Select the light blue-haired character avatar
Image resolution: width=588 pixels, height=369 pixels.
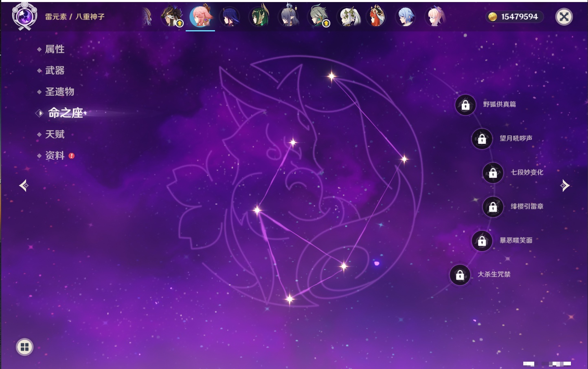406,17
